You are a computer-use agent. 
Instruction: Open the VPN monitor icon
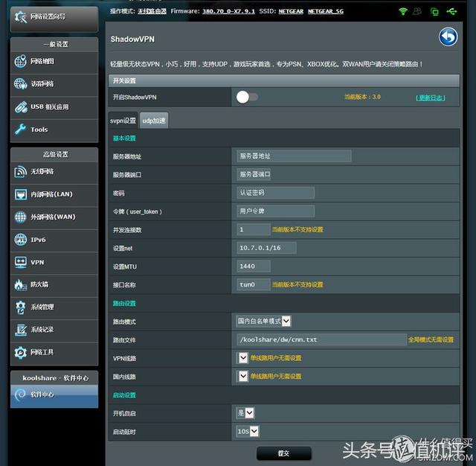click(21, 262)
